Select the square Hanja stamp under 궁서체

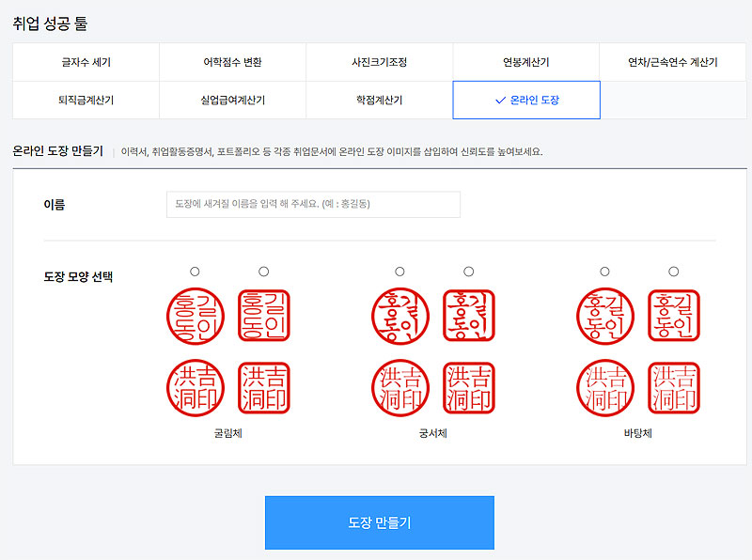click(470, 386)
